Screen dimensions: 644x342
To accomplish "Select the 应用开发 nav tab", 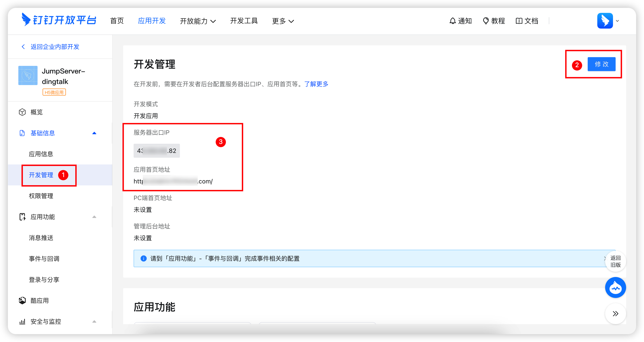I will 152,21.
